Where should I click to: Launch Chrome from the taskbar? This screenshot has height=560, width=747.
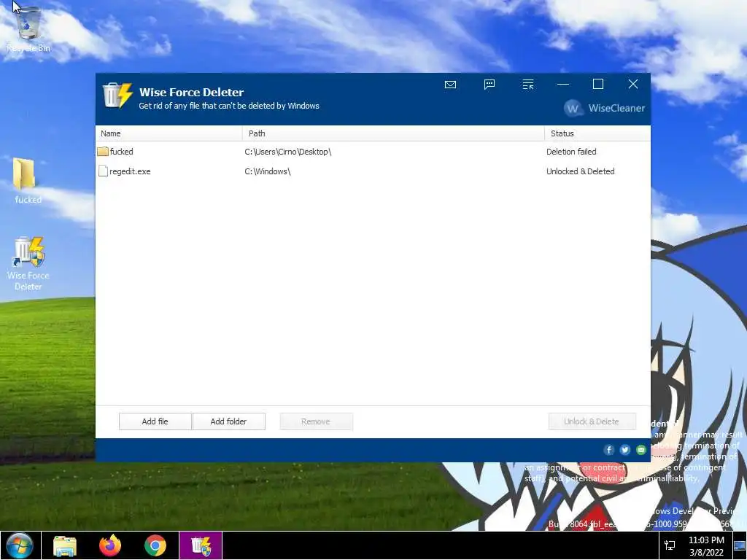155,545
